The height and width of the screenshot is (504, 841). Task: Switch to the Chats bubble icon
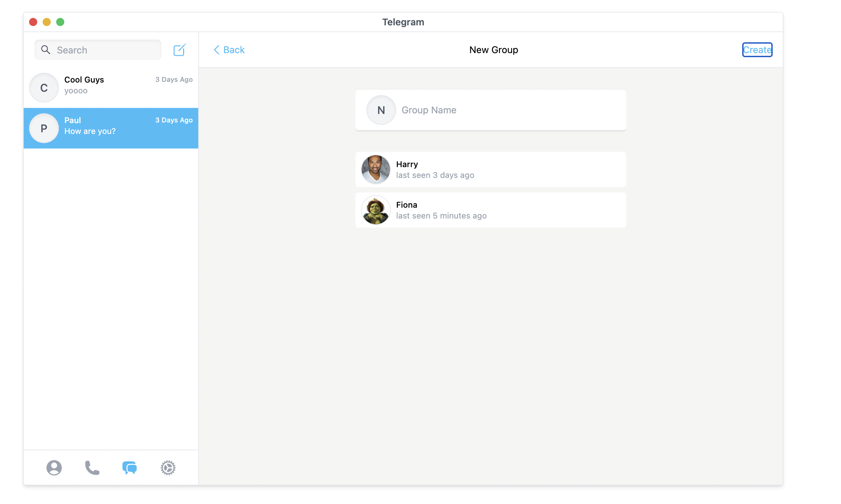pyautogui.click(x=130, y=468)
